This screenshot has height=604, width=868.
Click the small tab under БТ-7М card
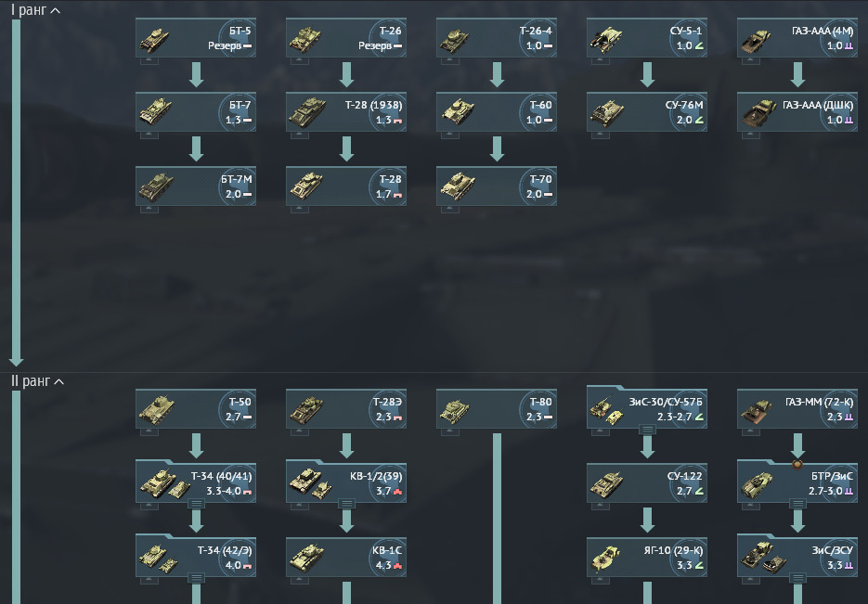[149, 209]
